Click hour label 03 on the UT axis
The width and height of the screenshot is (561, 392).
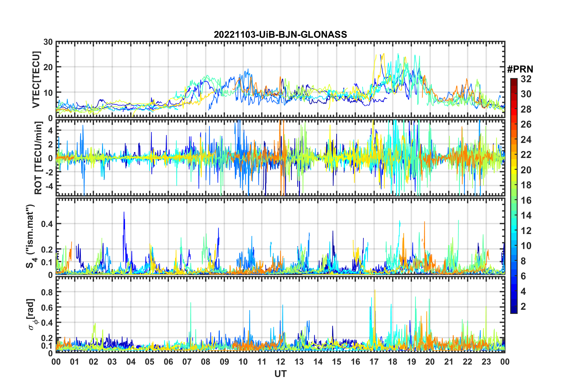click(112, 362)
